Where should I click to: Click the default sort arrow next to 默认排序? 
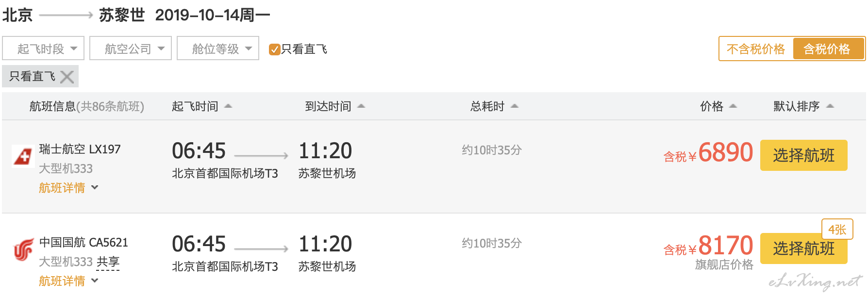point(830,106)
